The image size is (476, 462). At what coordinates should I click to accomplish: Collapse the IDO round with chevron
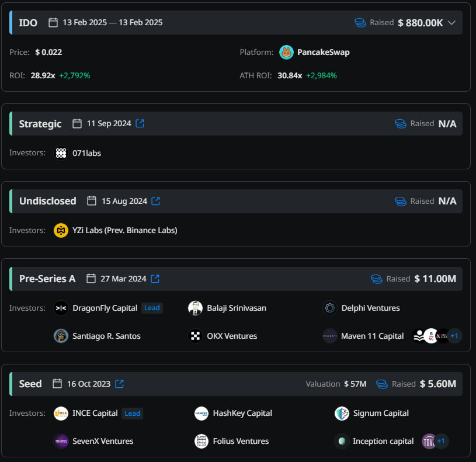451,23
